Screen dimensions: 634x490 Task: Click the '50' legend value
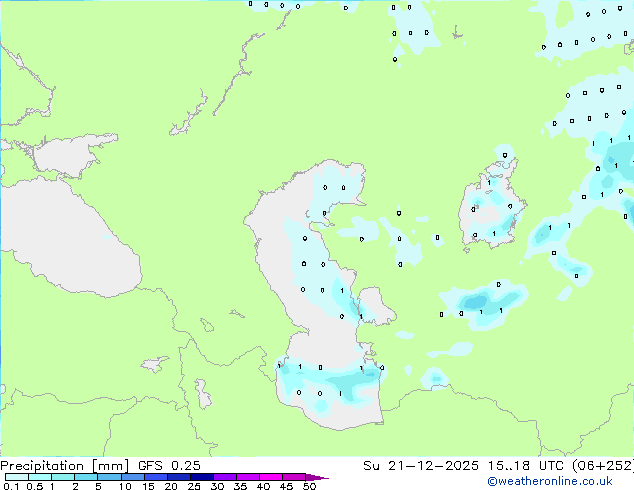(309, 486)
